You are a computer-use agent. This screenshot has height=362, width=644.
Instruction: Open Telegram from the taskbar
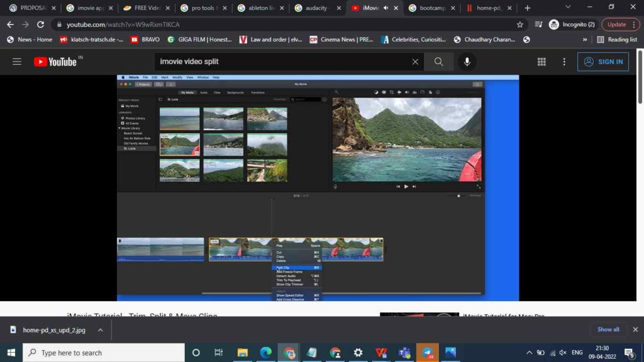(428, 353)
